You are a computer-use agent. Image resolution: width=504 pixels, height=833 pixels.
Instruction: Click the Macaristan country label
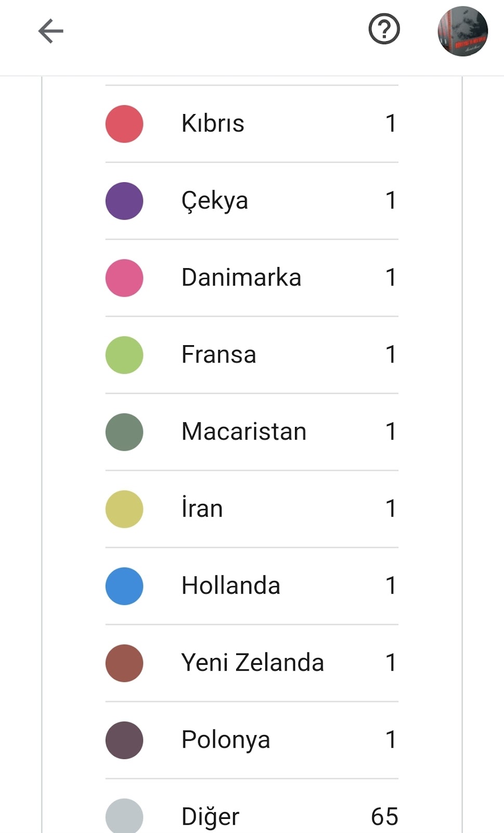coord(244,432)
